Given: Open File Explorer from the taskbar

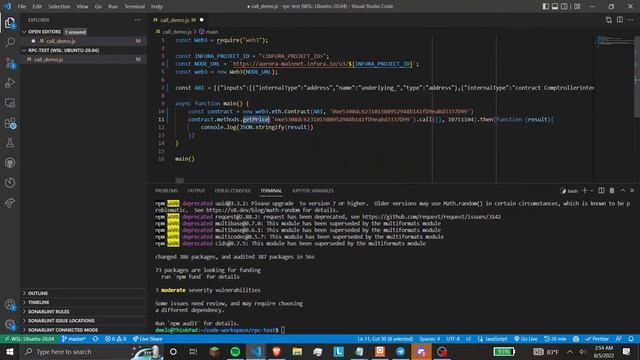Looking at the screenshot, I should point(297,351).
